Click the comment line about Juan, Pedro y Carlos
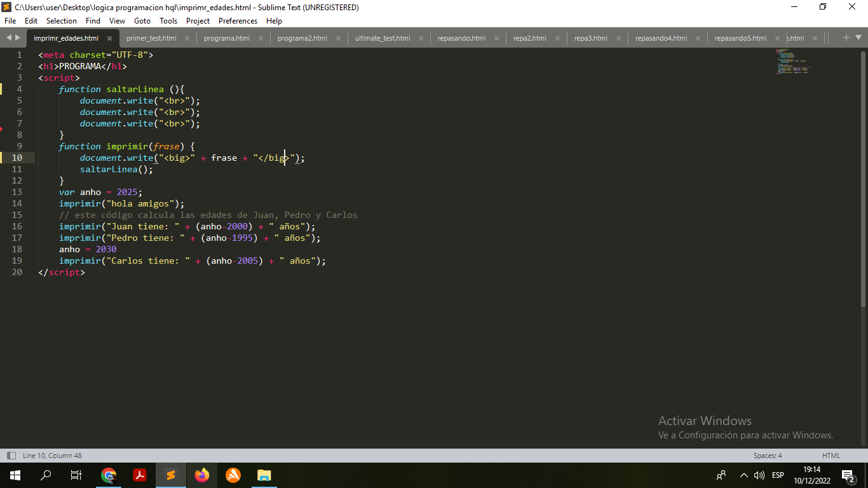 point(208,215)
